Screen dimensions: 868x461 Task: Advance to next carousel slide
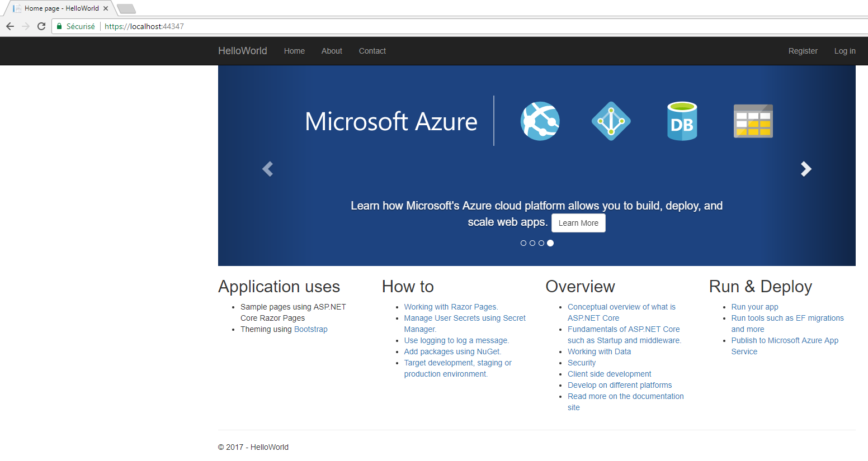coord(806,169)
